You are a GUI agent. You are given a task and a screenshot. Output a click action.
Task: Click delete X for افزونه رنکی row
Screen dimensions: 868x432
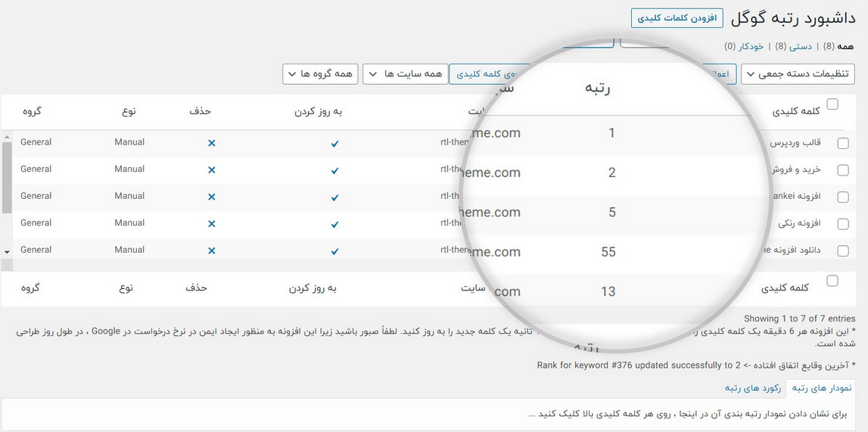211,224
